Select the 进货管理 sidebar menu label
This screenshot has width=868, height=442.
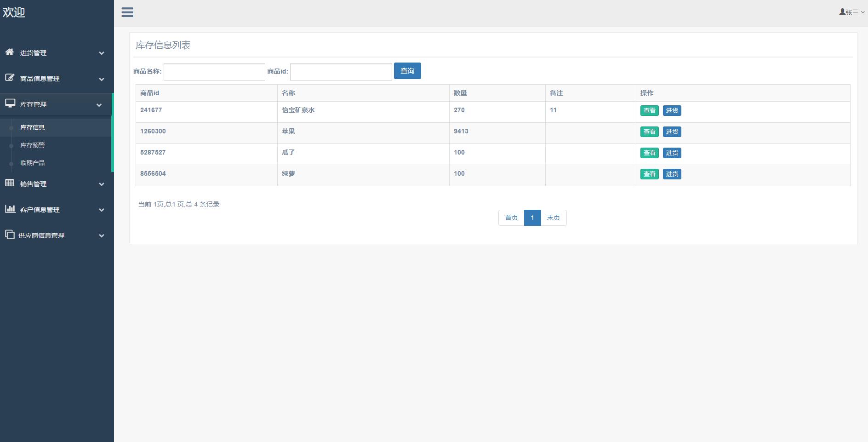(33, 53)
